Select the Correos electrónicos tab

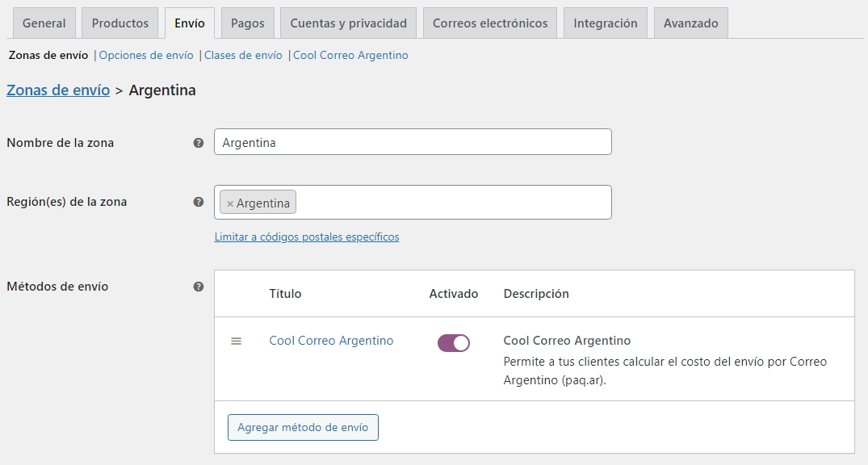(490, 23)
